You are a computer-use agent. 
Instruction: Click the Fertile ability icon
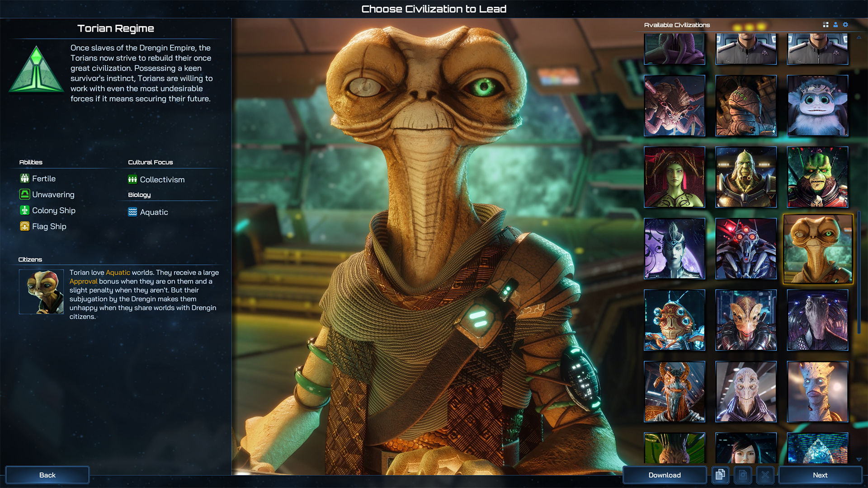pyautogui.click(x=24, y=178)
